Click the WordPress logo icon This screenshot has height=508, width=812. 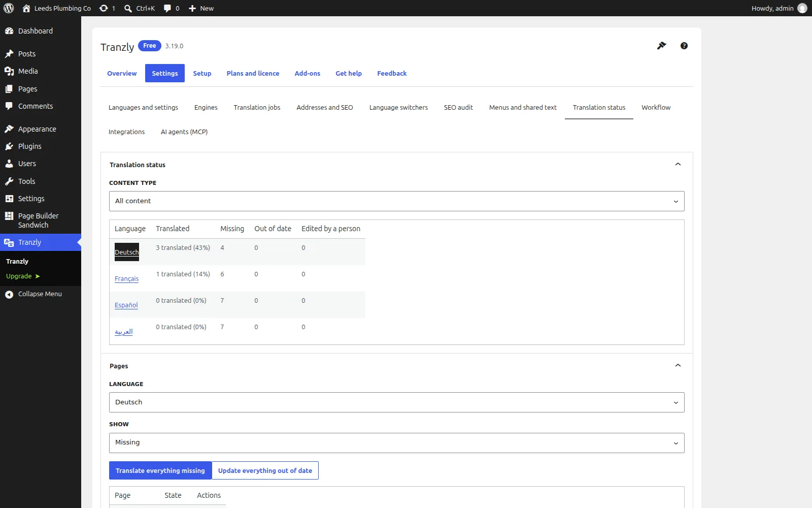pos(9,8)
